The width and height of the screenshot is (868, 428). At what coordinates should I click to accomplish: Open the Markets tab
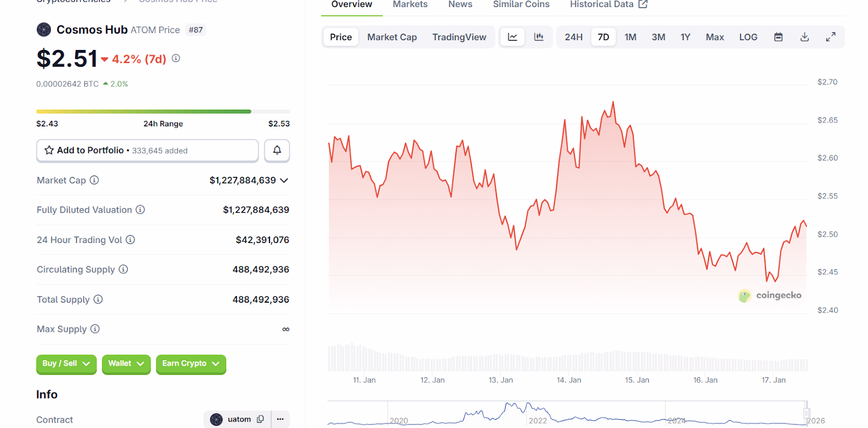coord(410,4)
